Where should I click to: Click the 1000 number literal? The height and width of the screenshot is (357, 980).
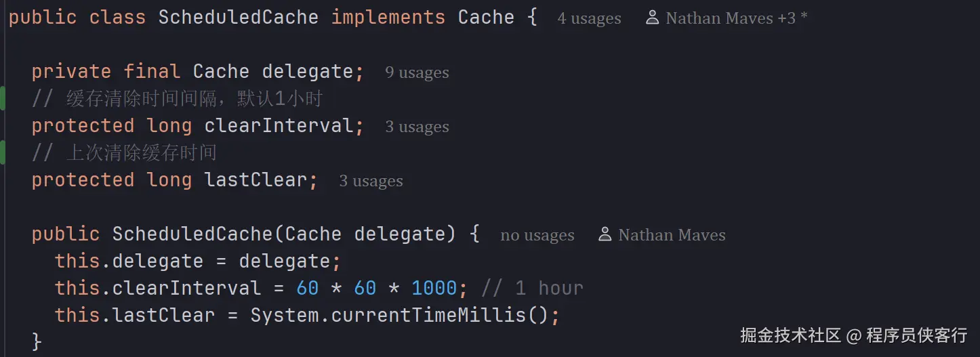(434, 288)
